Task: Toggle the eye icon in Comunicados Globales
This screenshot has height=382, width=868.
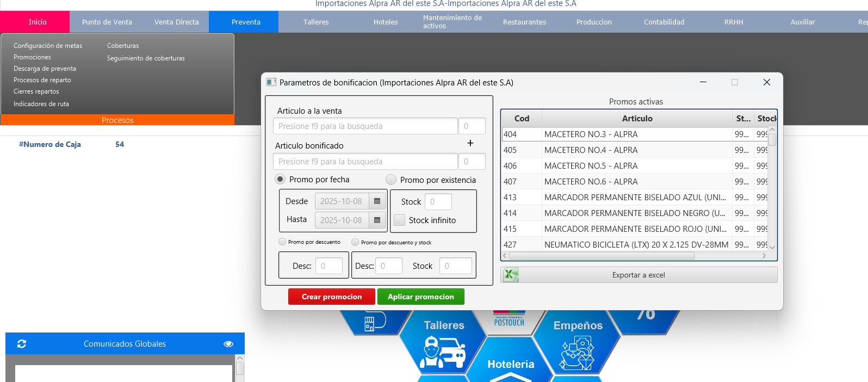Action: click(228, 344)
